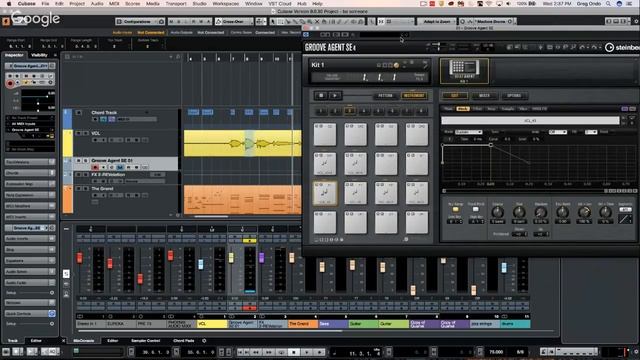Click the transport Play button

307,352
